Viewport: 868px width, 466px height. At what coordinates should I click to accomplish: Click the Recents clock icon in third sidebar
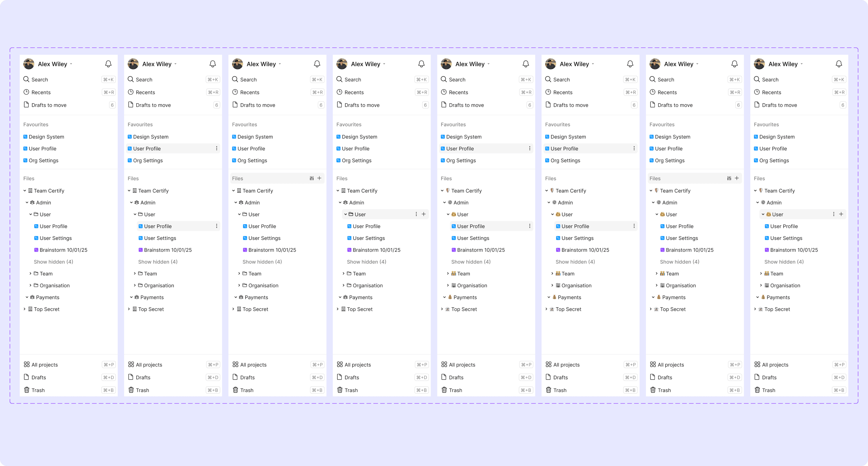(235, 92)
